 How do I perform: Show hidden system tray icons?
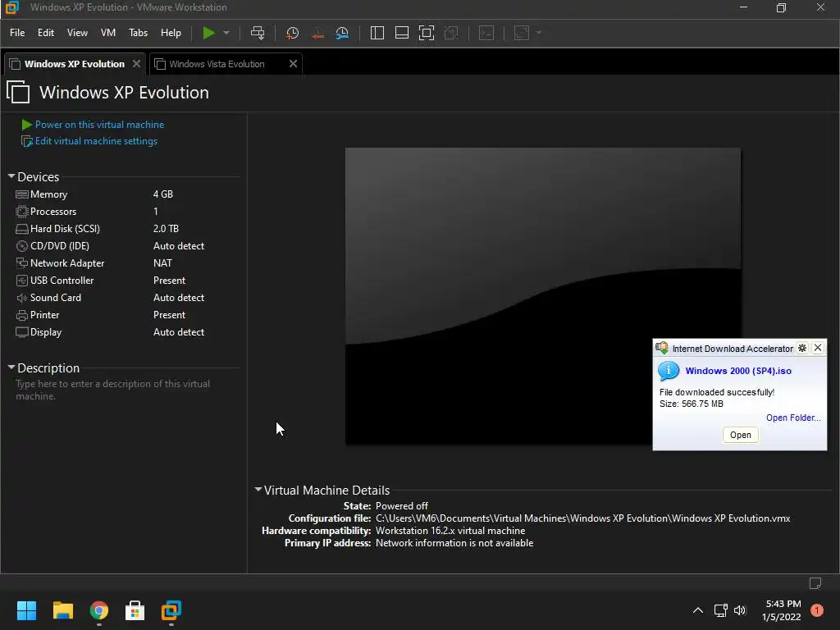click(x=698, y=609)
